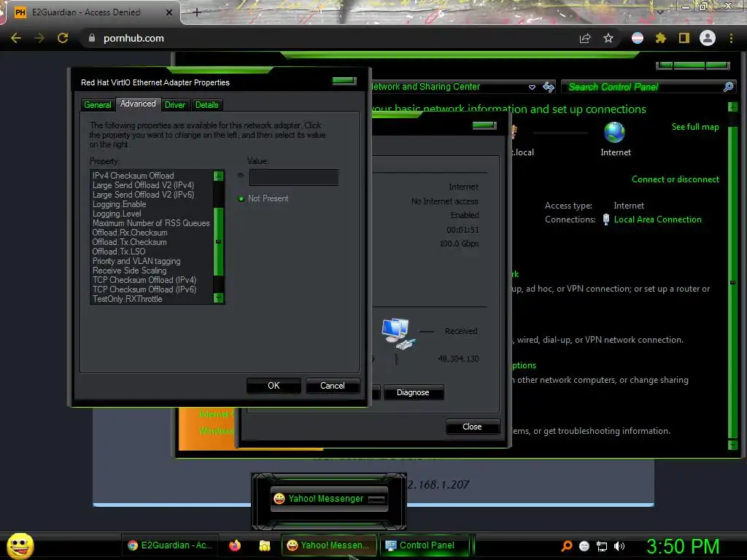Open the Details tab
This screenshot has width=747, height=560.
click(x=206, y=105)
